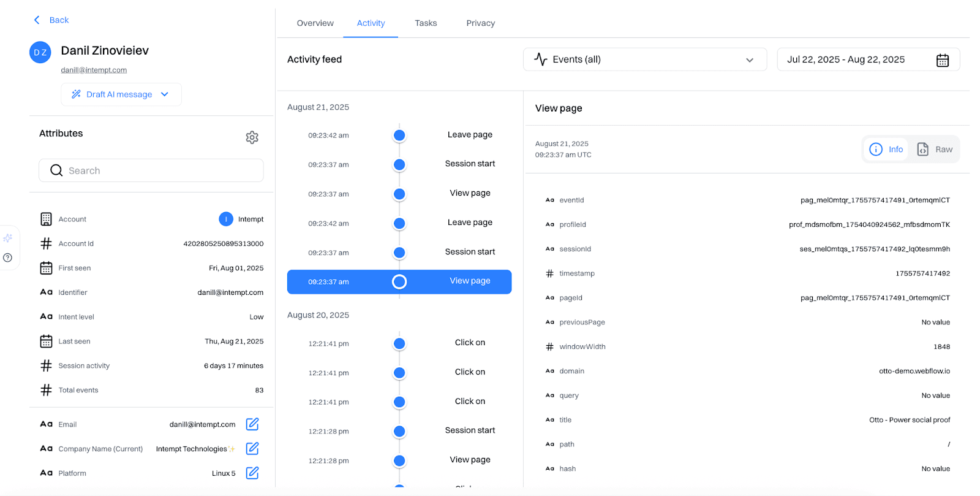Go back using the Back link
Image resolution: width=980 pixels, height=496 pixels.
[x=51, y=20]
